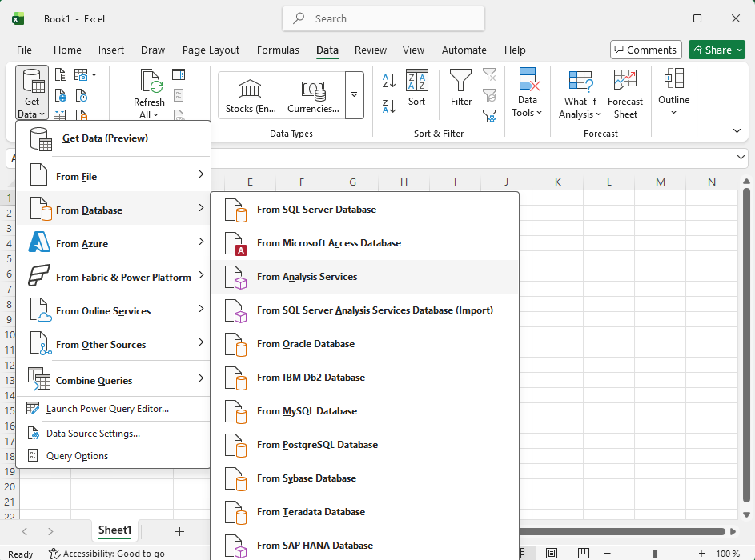This screenshot has height=560, width=755.
Task: Click the From Web globe icon
Action: [x=61, y=96]
